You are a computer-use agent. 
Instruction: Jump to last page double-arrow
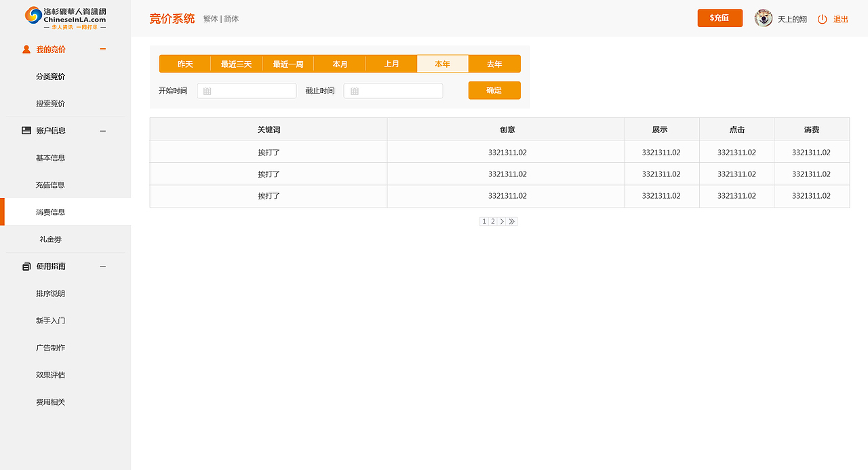(x=512, y=221)
